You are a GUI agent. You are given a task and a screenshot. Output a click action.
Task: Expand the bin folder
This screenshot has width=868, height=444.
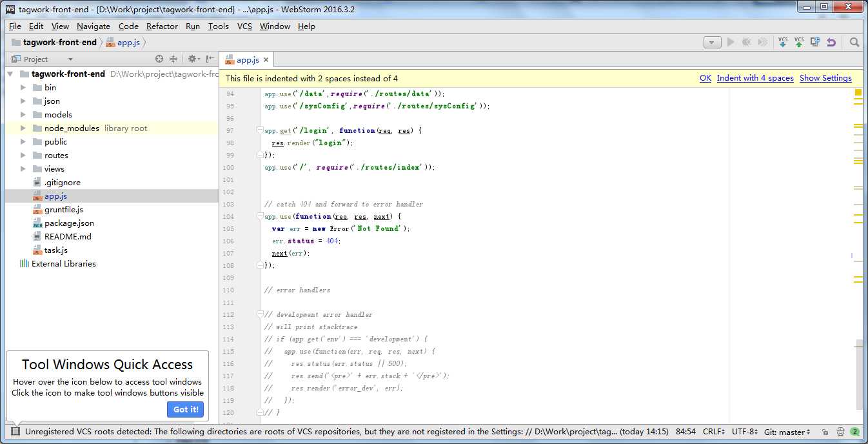(x=23, y=87)
